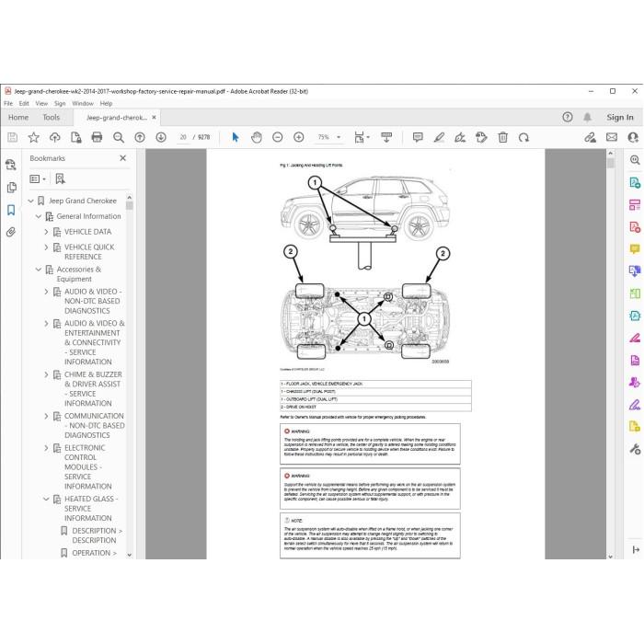Image resolution: width=644 pixels, height=644 pixels.
Task: Toggle the Page Thumbnails pane
Action: tap(11, 188)
